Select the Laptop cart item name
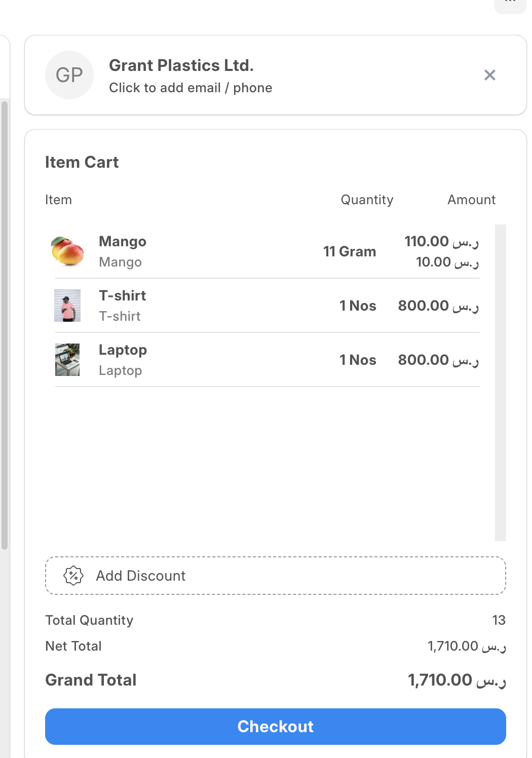Viewport: 532px width, 758px height. pos(123,350)
